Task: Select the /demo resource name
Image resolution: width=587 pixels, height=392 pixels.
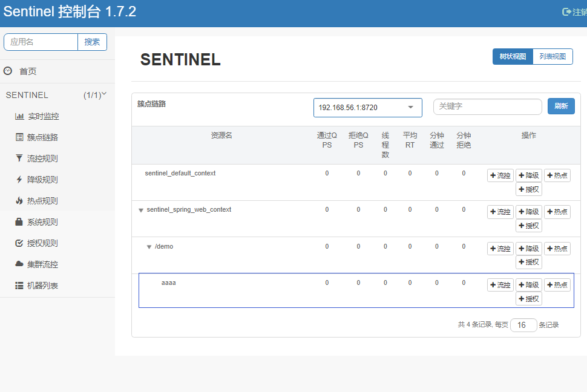Action: [164, 246]
